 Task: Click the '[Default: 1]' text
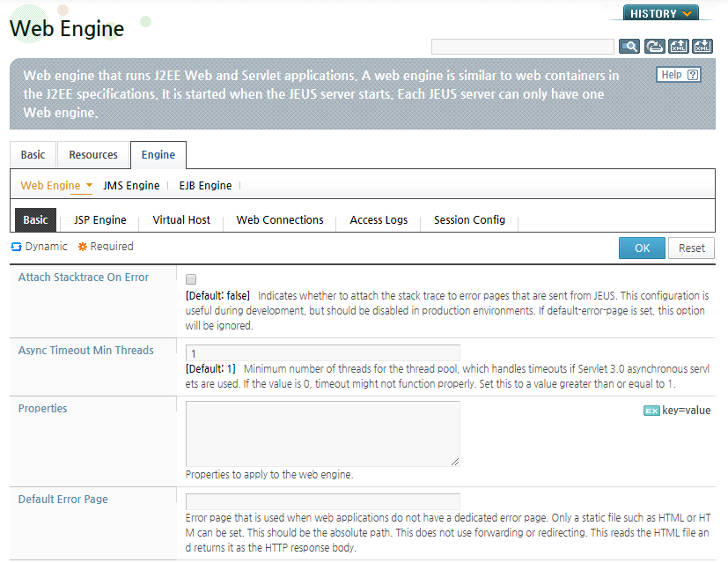[x=210, y=369]
